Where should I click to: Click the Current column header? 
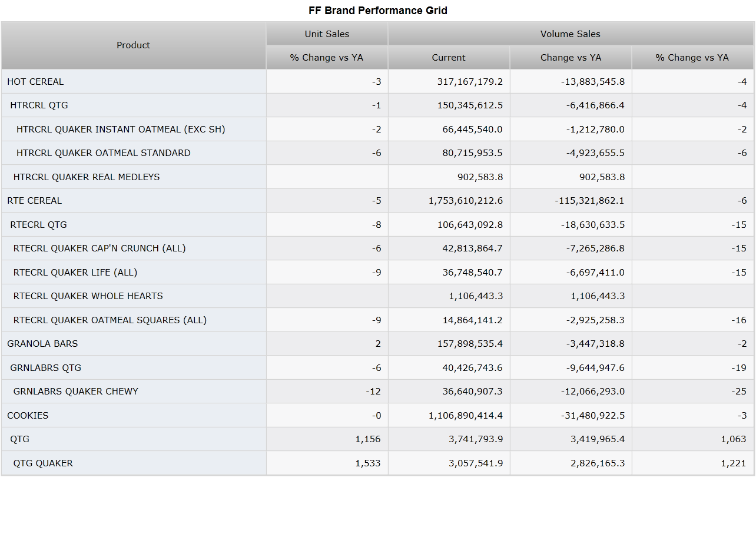click(x=449, y=58)
